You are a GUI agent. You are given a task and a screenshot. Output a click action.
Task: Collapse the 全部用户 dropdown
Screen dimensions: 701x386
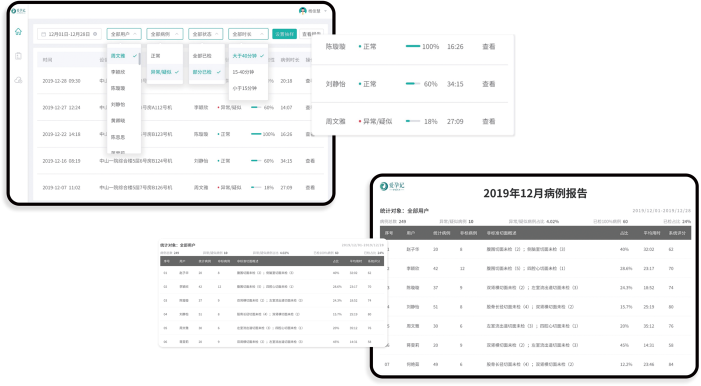click(124, 34)
